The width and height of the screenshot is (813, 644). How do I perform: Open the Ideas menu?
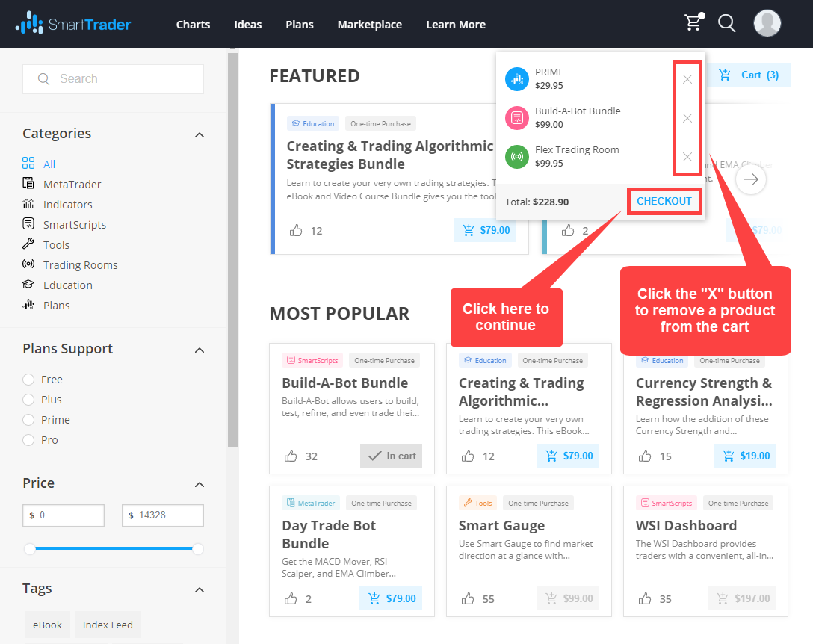(248, 25)
